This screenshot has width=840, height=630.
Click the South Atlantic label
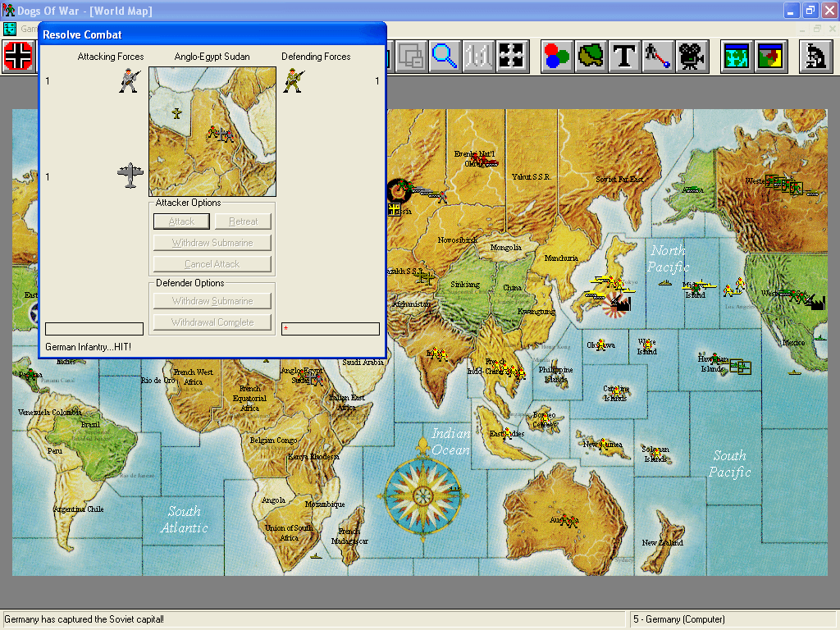point(185,519)
